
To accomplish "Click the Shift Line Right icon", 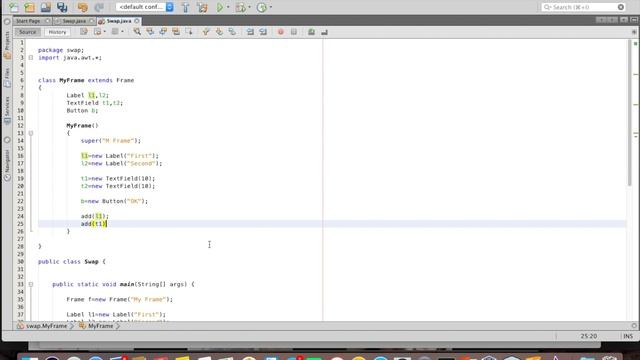I will [263, 32].
